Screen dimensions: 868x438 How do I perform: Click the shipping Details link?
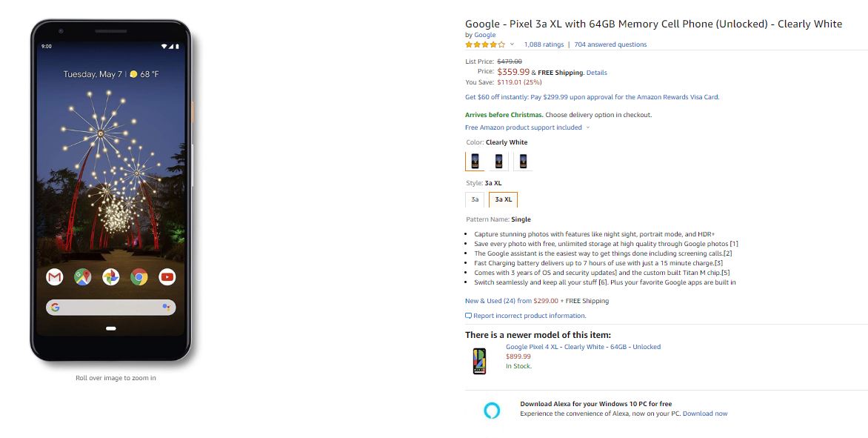pyautogui.click(x=596, y=73)
